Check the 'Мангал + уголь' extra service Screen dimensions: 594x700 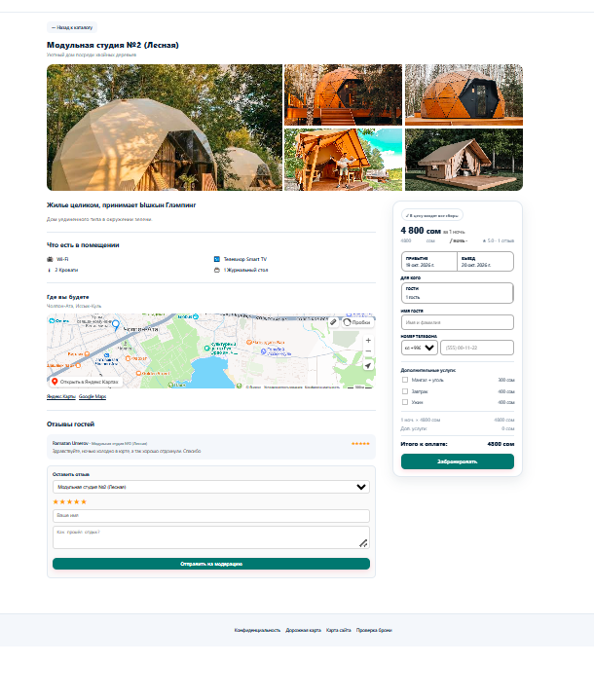click(x=405, y=380)
